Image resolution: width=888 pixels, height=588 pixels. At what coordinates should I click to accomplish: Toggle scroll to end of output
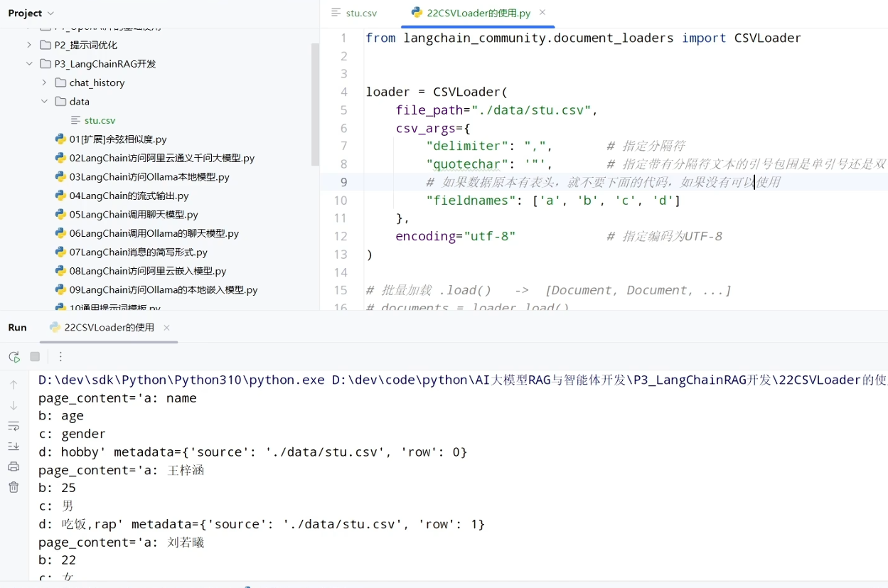(x=14, y=446)
